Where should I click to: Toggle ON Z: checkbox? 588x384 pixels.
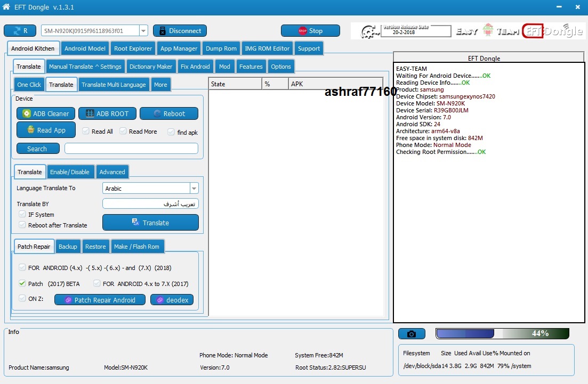[22, 299]
